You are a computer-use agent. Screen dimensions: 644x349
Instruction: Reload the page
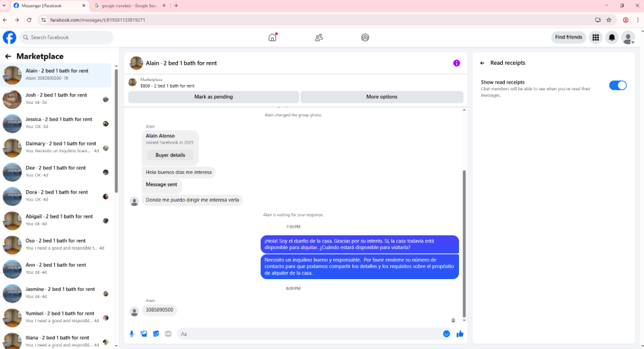pyautogui.click(x=29, y=20)
